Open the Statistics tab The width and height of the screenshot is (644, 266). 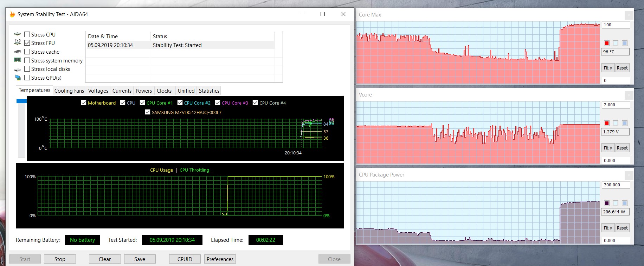(x=209, y=91)
